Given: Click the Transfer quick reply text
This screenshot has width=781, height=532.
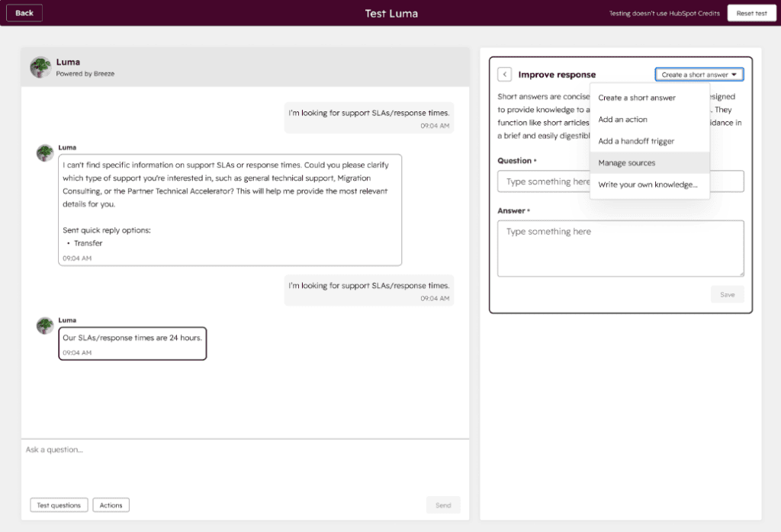Looking at the screenshot, I should [x=88, y=243].
